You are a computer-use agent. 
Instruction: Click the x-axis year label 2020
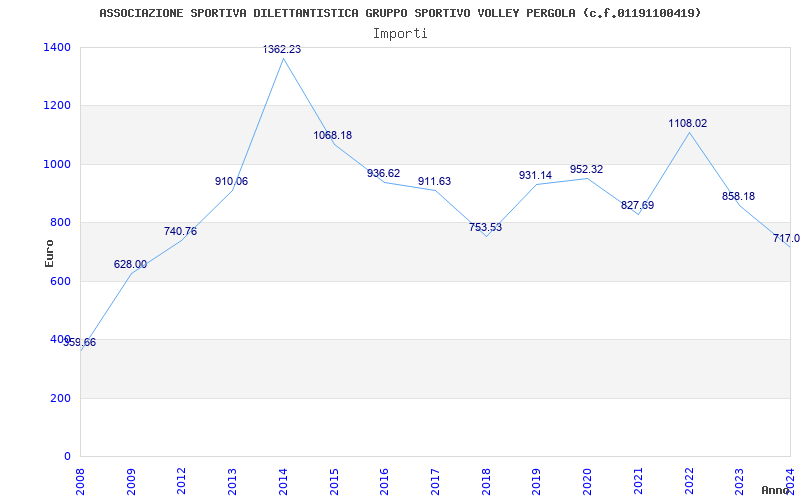[587, 481]
